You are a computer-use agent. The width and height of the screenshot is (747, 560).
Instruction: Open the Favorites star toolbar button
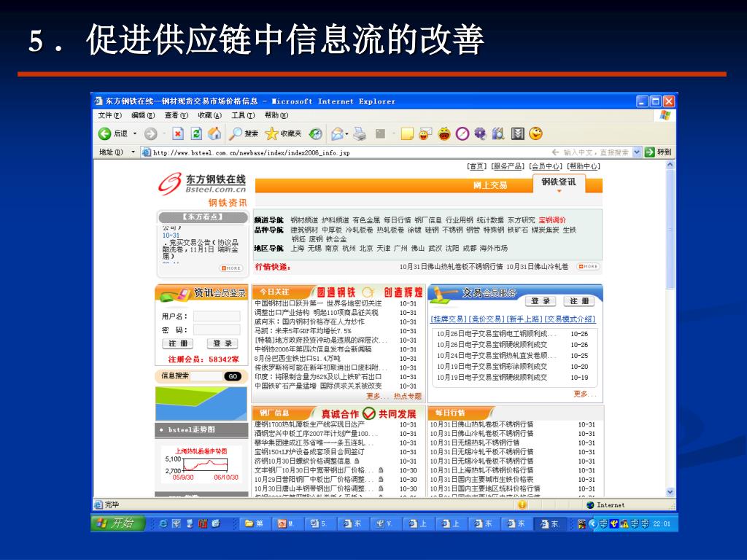coord(284,134)
